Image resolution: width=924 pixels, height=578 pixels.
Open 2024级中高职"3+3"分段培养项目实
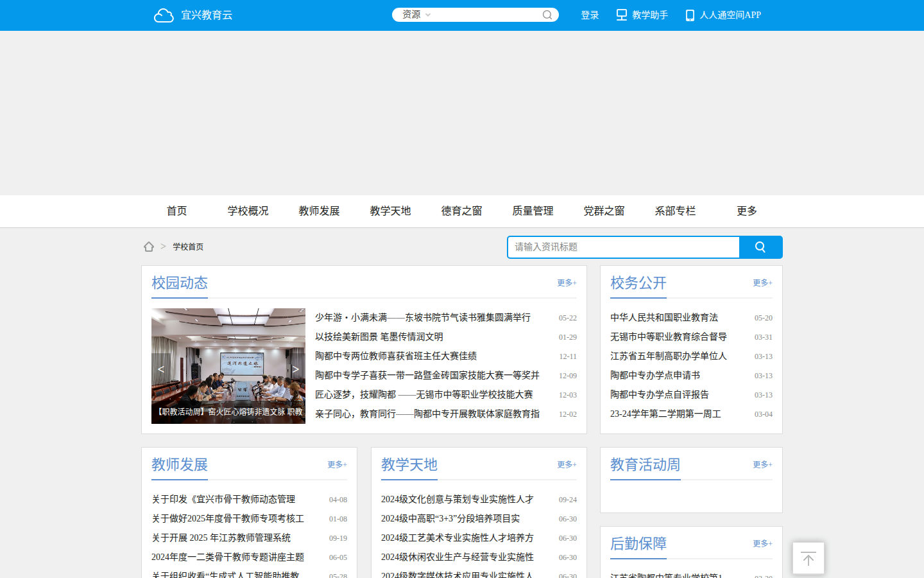click(x=450, y=519)
